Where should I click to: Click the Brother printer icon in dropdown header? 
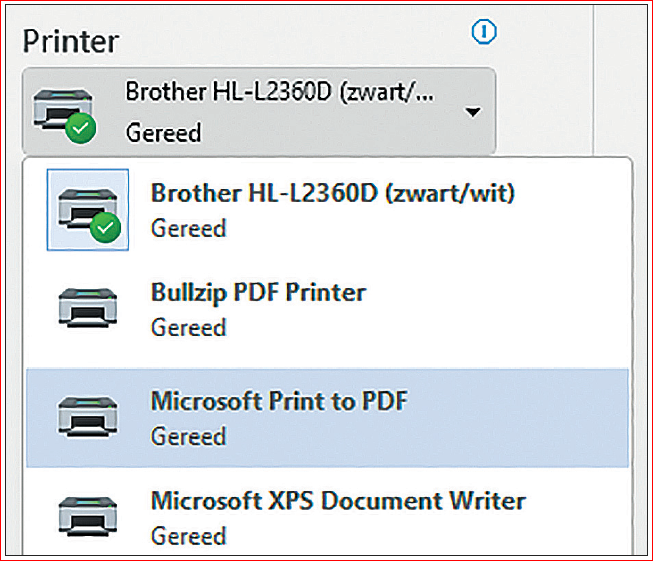[x=65, y=115]
